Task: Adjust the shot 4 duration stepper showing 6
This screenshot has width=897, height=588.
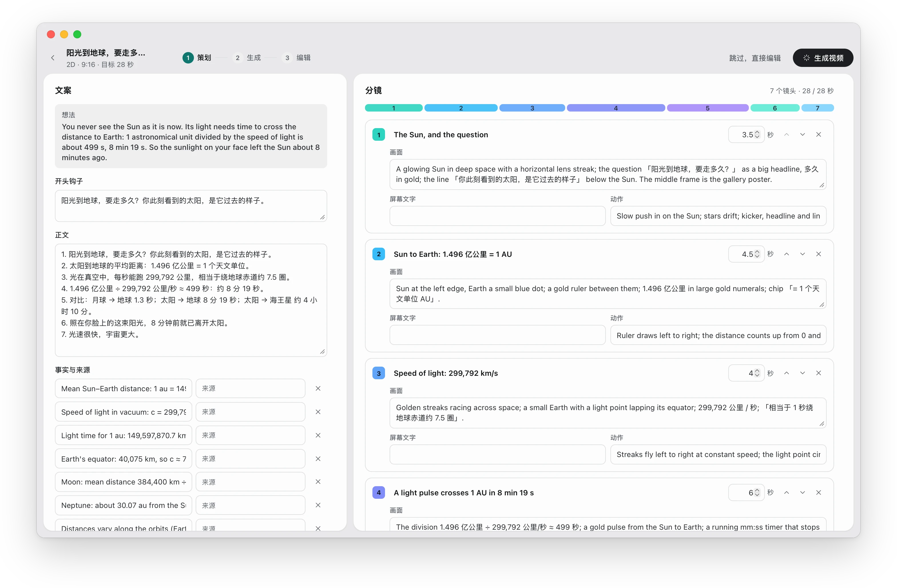Action: (x=757, y=493)
